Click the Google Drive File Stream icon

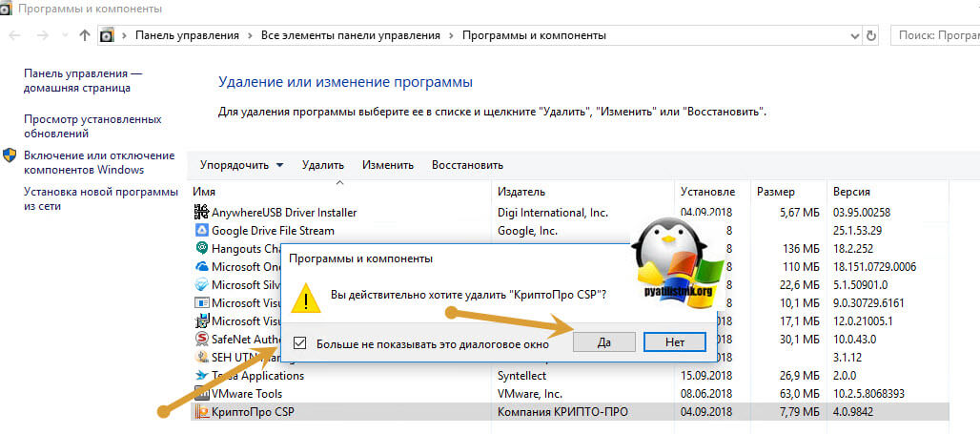pos(201,230)
